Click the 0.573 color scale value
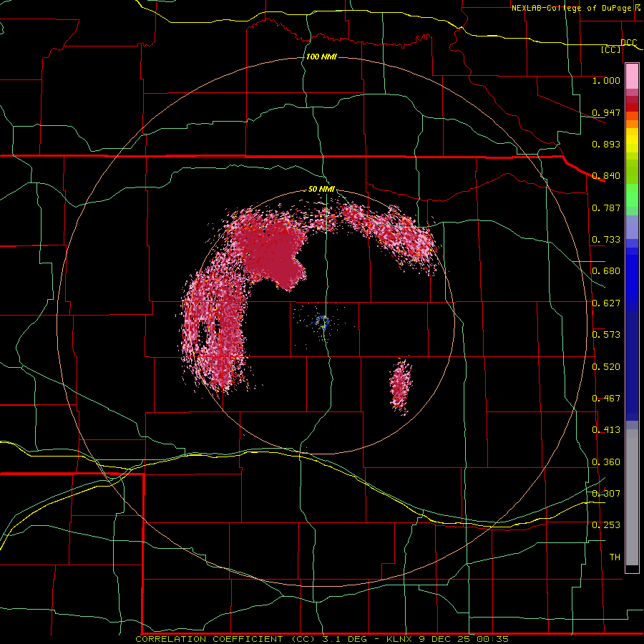The height and width of the screenshot is (644, 644). 606,335
